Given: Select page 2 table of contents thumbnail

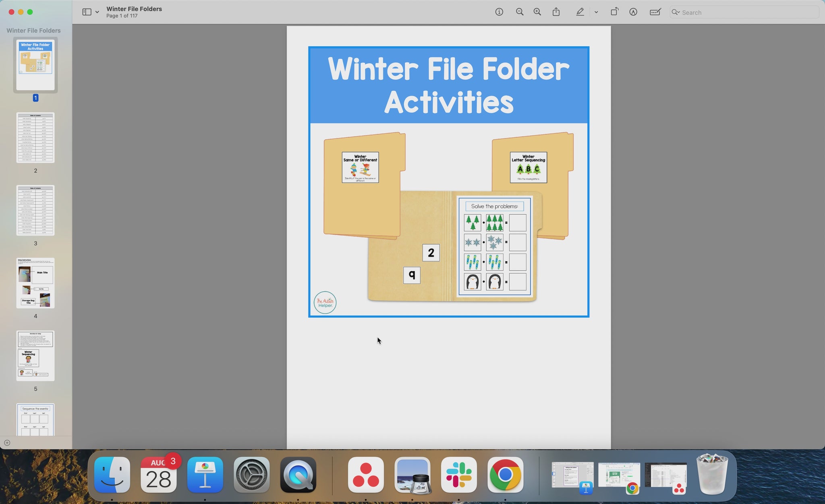Looking at the screenshot, I should click(x=35, y=138).
